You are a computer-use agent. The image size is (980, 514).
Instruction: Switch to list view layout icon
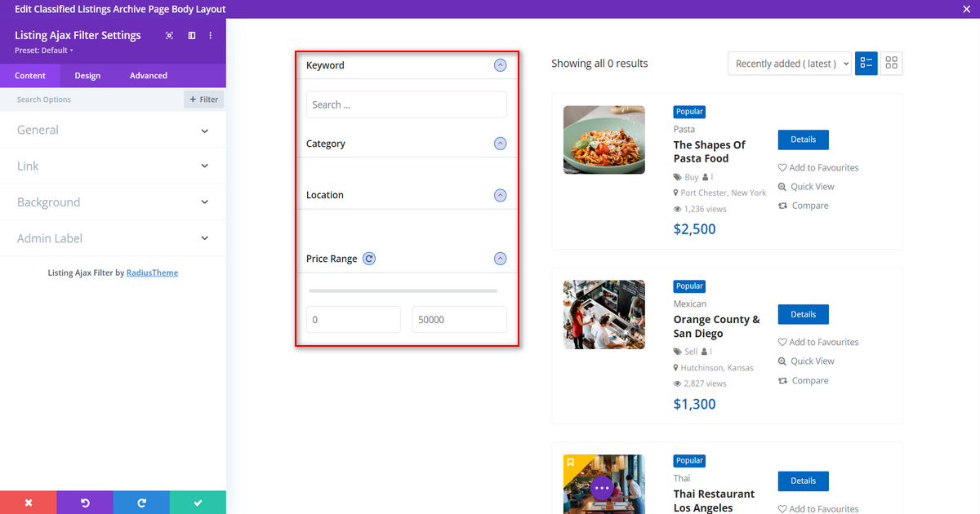pyautogui.click(x=866, y=64)
